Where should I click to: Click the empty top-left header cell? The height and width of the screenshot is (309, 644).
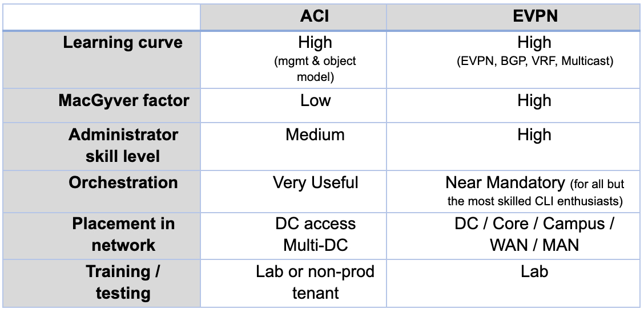pyautogui.click(x=102, y=17)
